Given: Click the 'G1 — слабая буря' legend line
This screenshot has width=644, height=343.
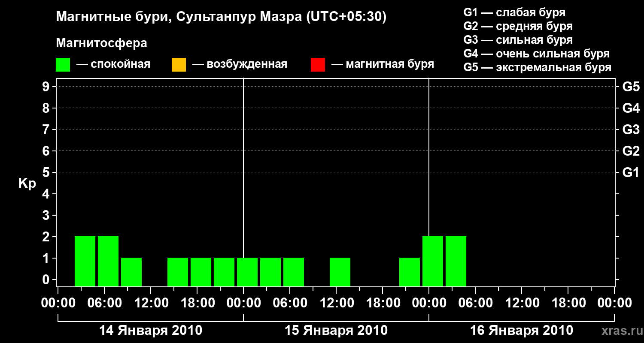Looking at the screenshot, I should [x=514, y=12].
